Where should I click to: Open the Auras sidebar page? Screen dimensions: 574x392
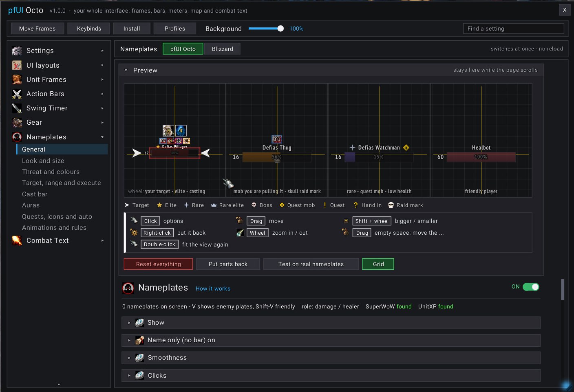(31, 205)
